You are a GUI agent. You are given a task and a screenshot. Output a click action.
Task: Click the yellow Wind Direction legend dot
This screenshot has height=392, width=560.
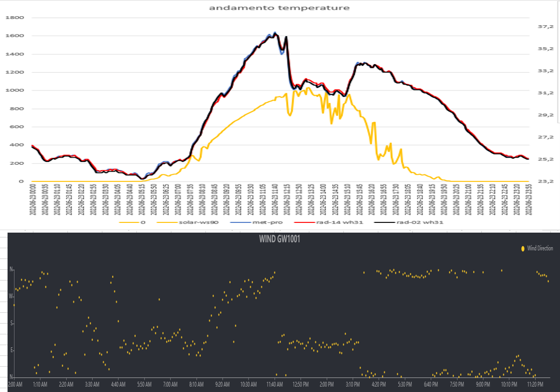522,248
